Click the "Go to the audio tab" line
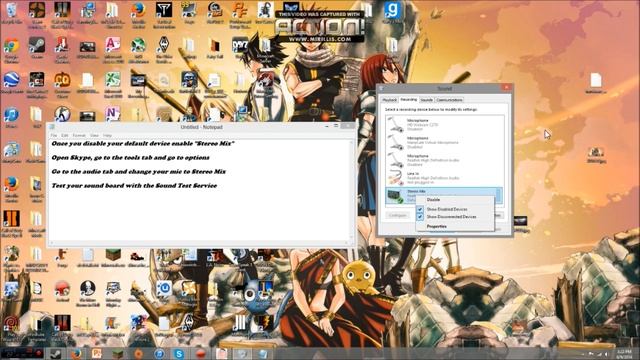This screenshot has height=360, width=640. click(x=139, y=171)
